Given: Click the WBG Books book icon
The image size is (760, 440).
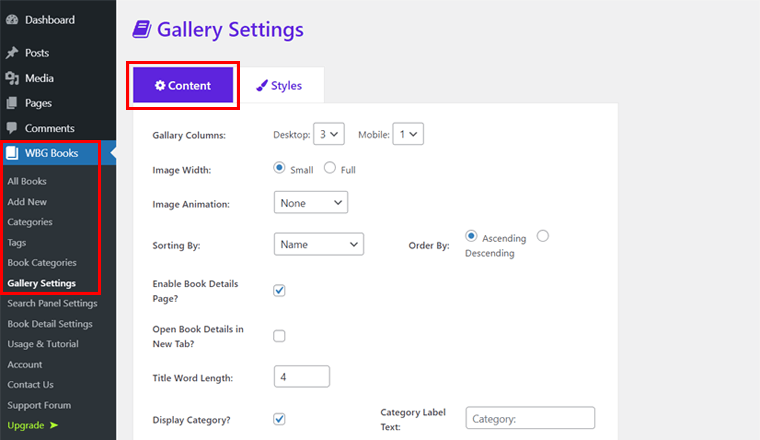Looking at the screenshot, I should (x=12, y=154).
